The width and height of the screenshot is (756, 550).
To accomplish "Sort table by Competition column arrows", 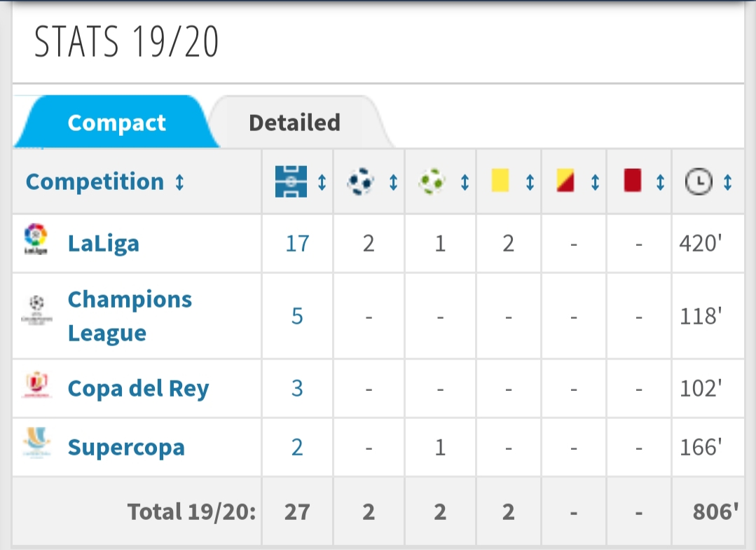I will point(179,182).
